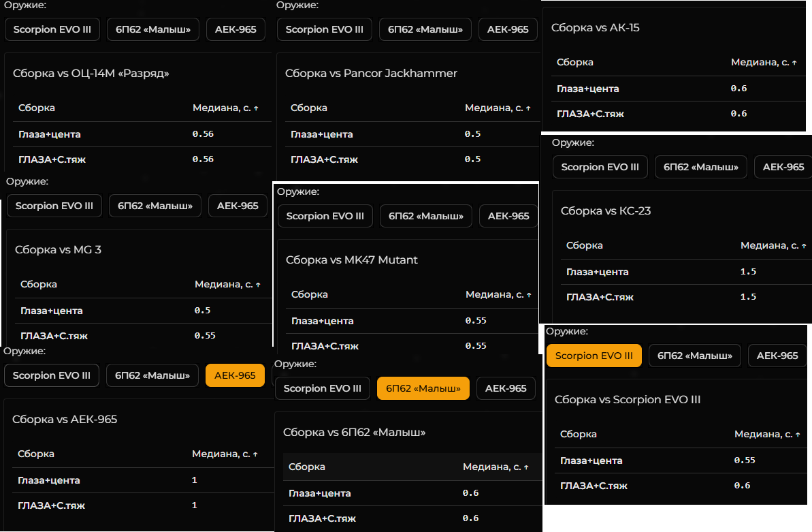Screen dimensions: 812x532
Task: Click the Глаза+цента row in the АК-15 table
Action: (679, 89)
